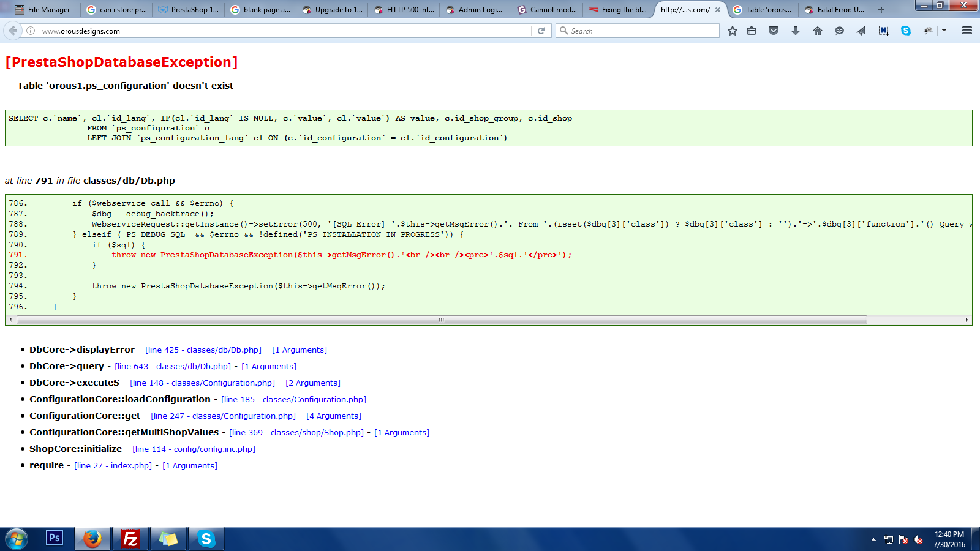980x551 pixels.
Task: Switch to the 'Fatal Error: U...' tab
Action: pos(834,10)
